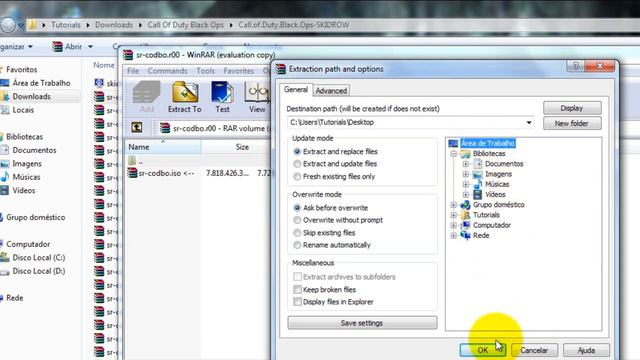Click Músicas icon in dialog tree
Image resolution: width=640 pixels, height=360 pixels.
tap(478, 184)
